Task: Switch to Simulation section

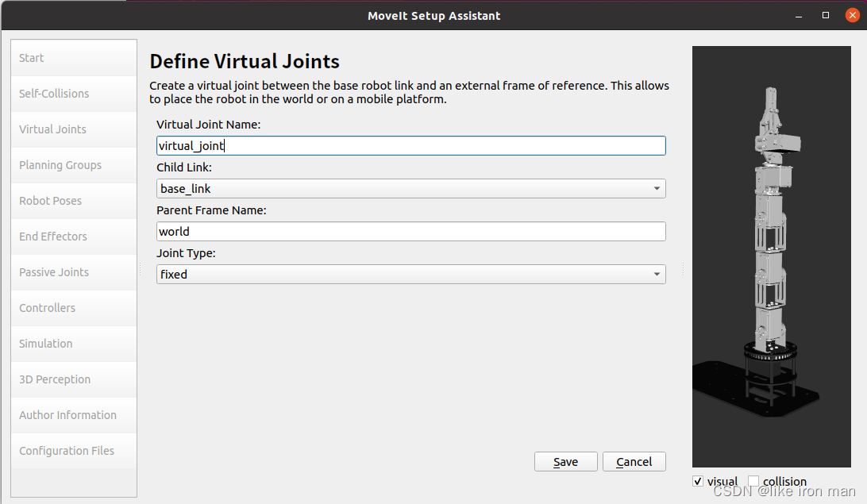Action: [x=74, y=344]
